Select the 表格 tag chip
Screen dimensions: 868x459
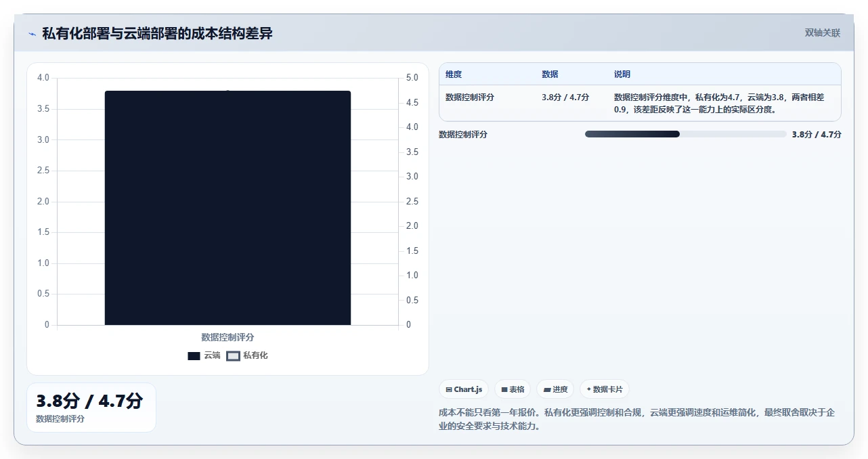click(x=513, y=389)
